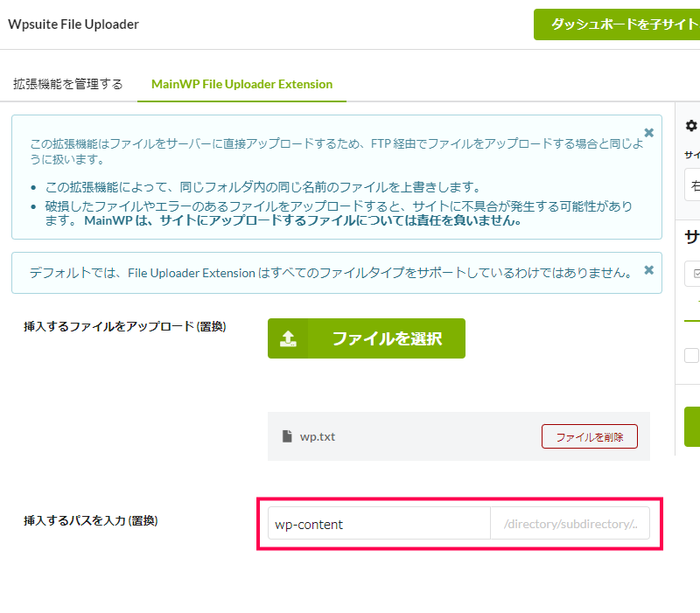Click the bold MainWP responsibility disclaimer text
Image resolution: width=700 pixels, height=613 pixels.
[303, 220]
